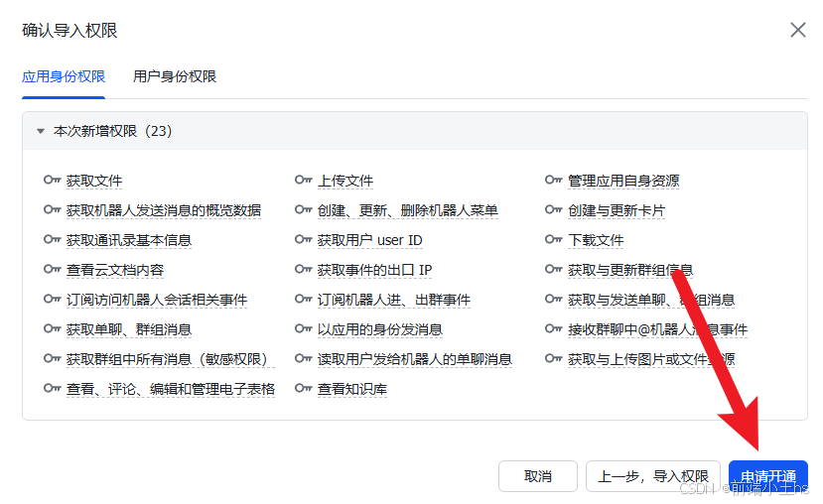Click 上一步，导入权限 button

(x=653, y=476)
